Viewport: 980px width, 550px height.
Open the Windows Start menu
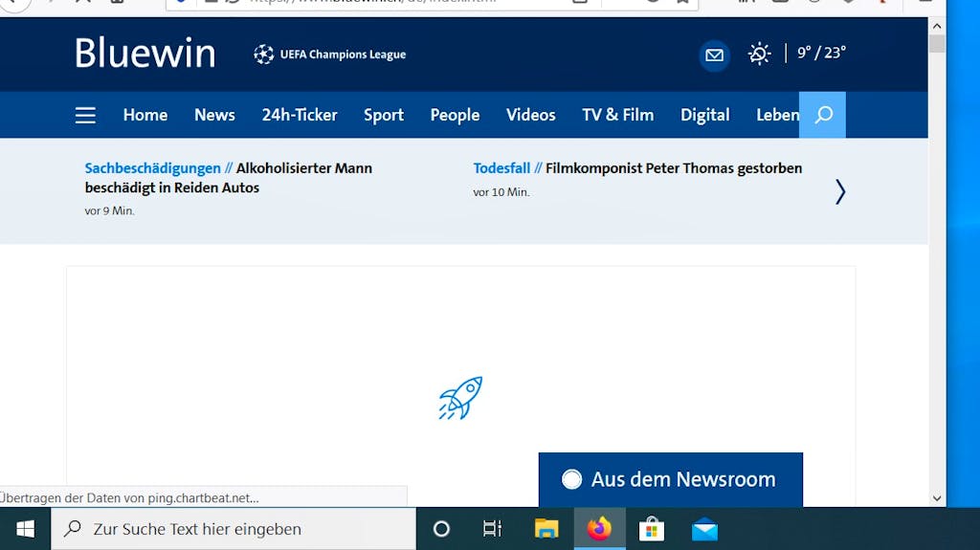coord(25,529)
